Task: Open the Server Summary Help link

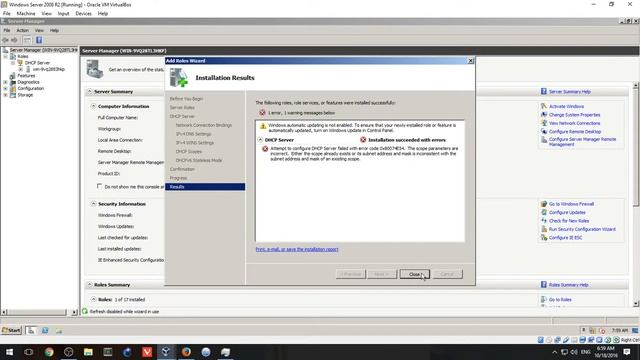Action: tap(569, 92)
